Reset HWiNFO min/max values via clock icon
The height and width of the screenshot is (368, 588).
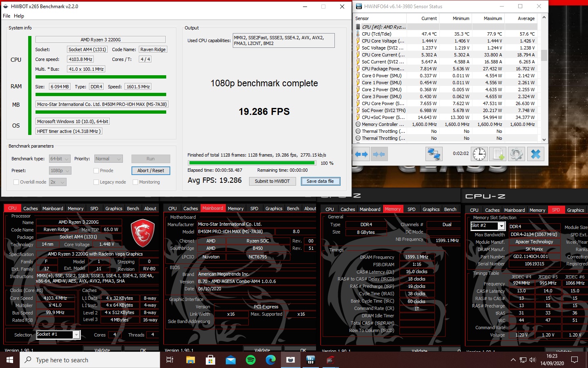[479, 154]
